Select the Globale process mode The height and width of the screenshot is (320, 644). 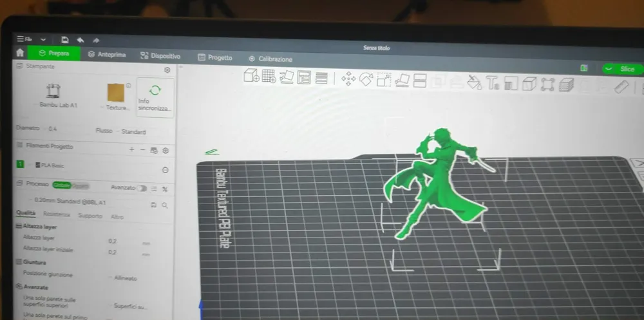(x=62, y=185)
